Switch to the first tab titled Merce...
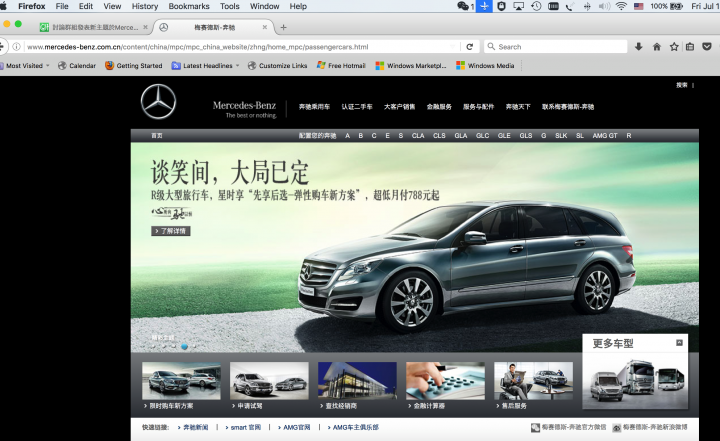The width and height of the screenshot is (720, 441). 94,28
